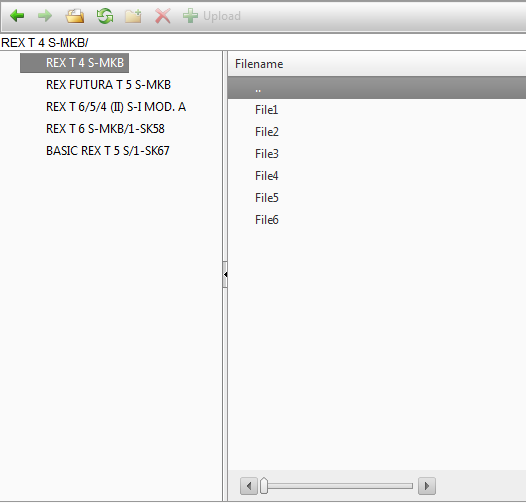Screen dimensions: 526x503
Task: Collapse the left panel via splitter arrow
Action: (x=225, y=274)
